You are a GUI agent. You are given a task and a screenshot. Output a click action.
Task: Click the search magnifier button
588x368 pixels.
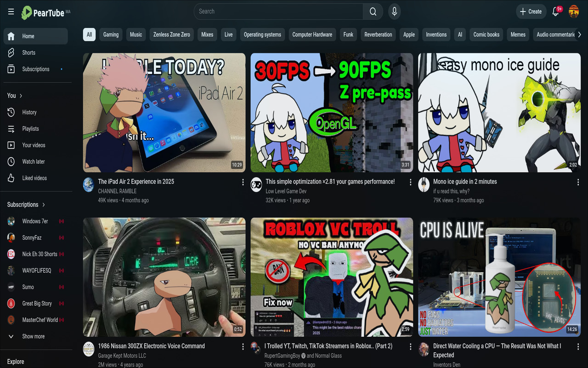click(x=373, y=11)
